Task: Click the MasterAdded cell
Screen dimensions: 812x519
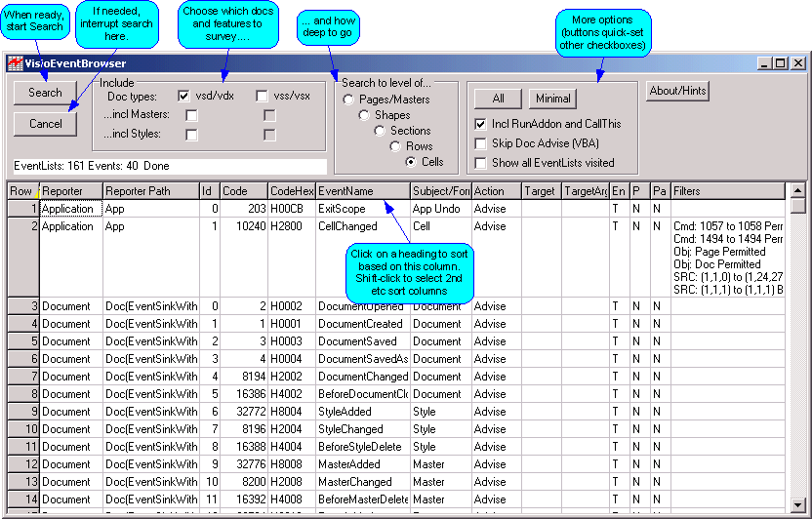Action: coord(362,464)
